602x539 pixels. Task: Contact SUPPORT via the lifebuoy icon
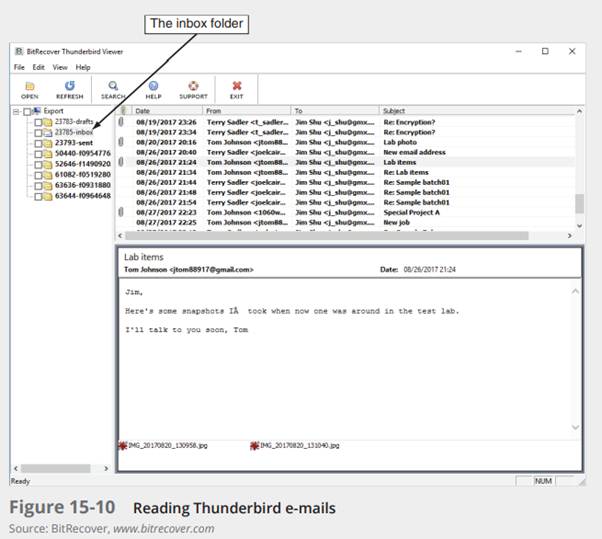click(193, 90)
